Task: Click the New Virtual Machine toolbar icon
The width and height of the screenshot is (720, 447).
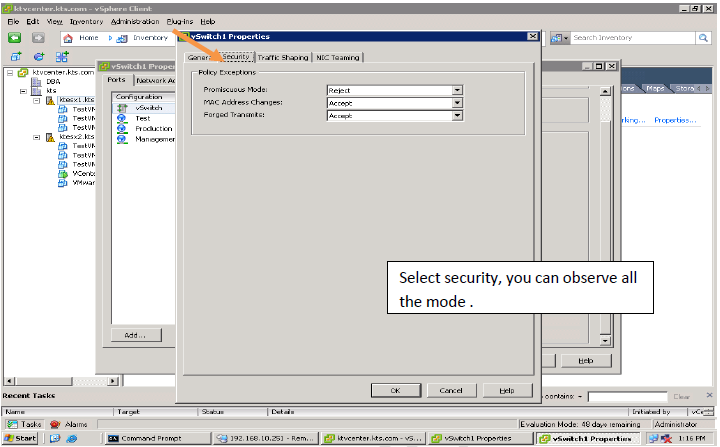Action: (16, 57)
